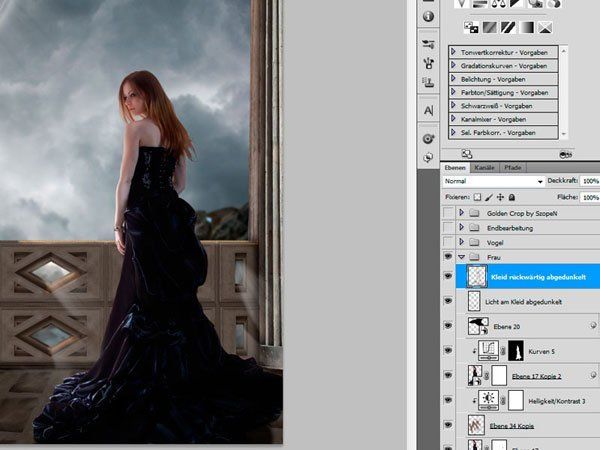Hide Licht am Kleid abgedunkelt layer

[448, 301]
